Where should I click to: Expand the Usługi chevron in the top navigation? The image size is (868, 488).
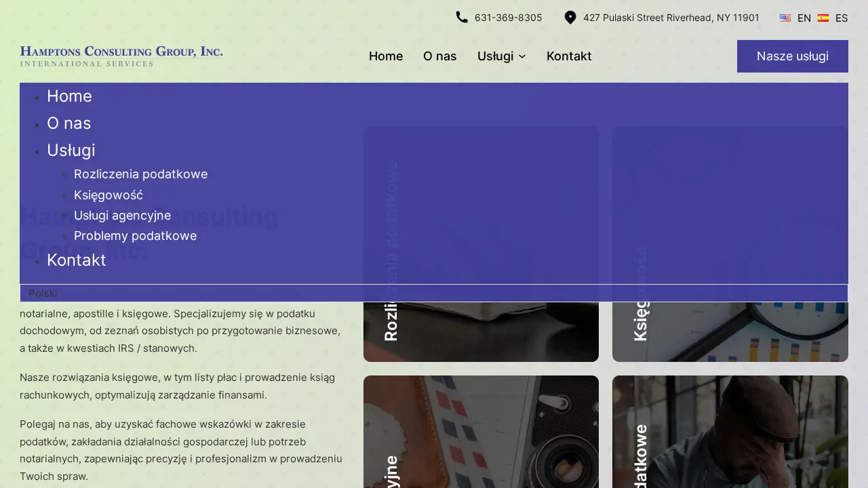tap(522, 57)
